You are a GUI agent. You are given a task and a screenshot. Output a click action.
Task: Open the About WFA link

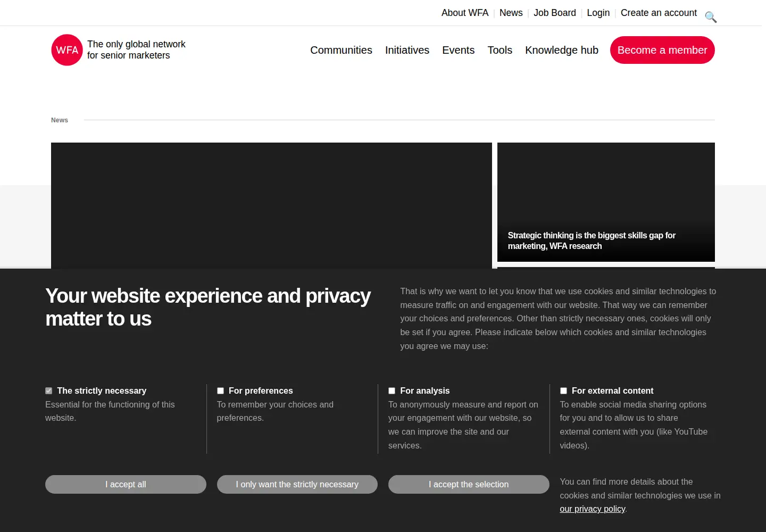point(465,13)
